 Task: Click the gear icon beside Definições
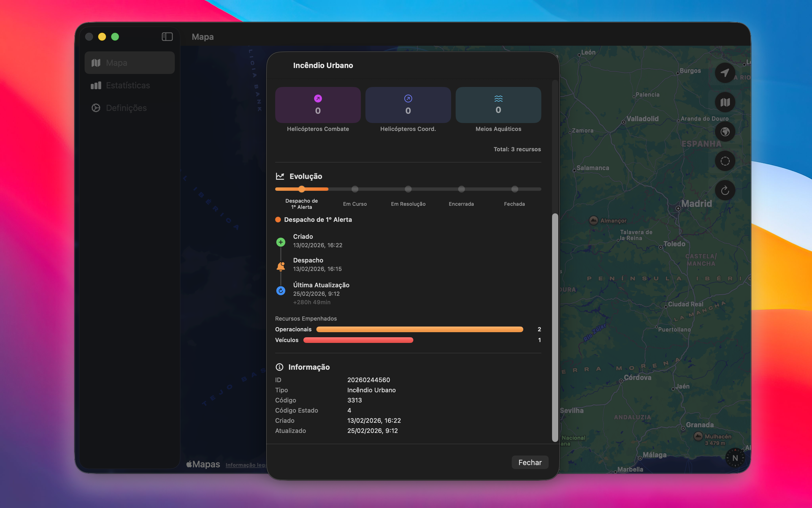coord(96,108)
